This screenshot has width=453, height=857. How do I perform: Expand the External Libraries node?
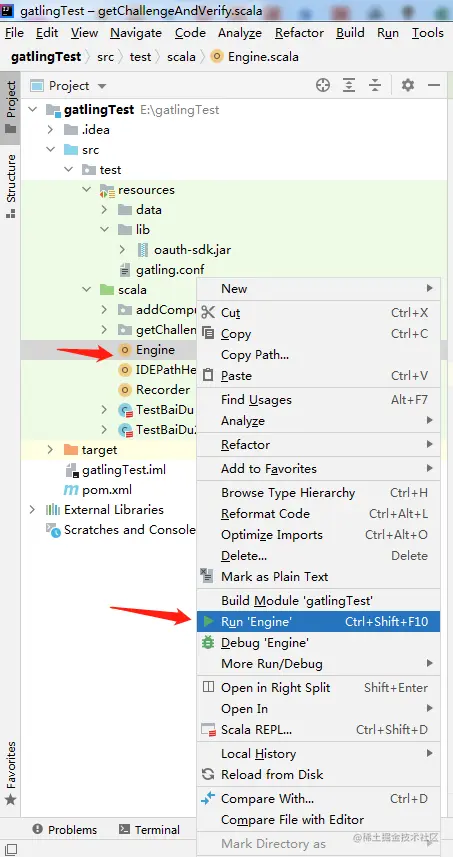click(32, 509)
